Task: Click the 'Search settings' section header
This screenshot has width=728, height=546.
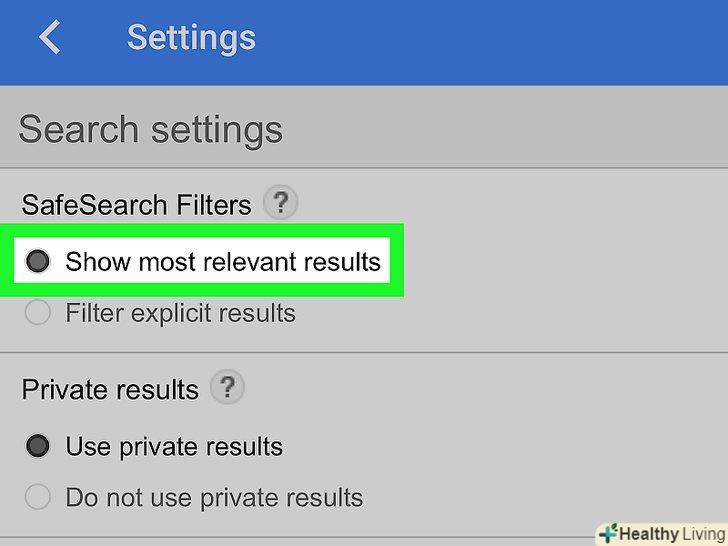Action: [150, 130]
